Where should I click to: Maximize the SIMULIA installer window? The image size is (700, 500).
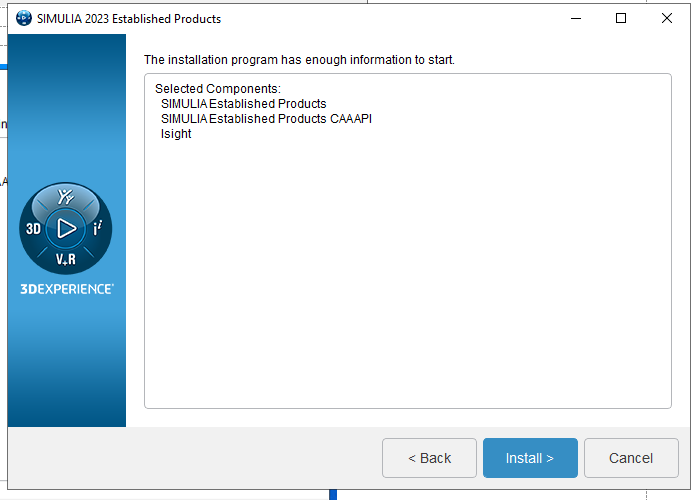pyautogui.click(x=621, y=18)
